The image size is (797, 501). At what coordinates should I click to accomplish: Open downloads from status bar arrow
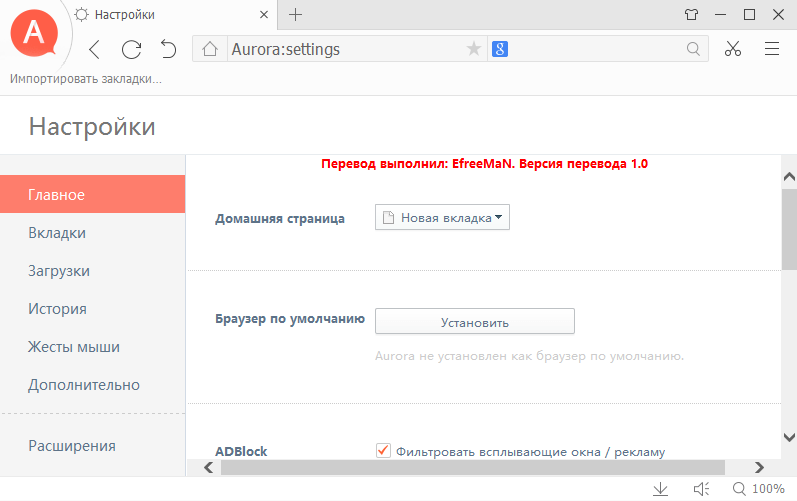(660, 489)
